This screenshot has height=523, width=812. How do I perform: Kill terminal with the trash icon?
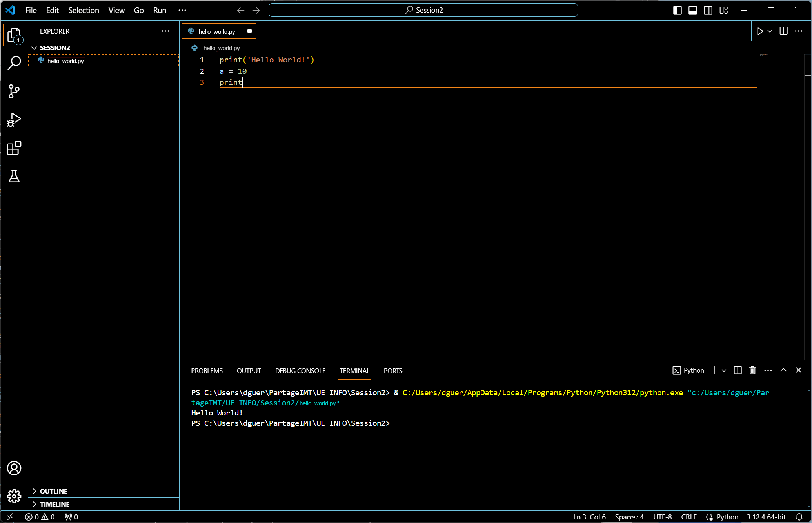[x=752, y=370]
